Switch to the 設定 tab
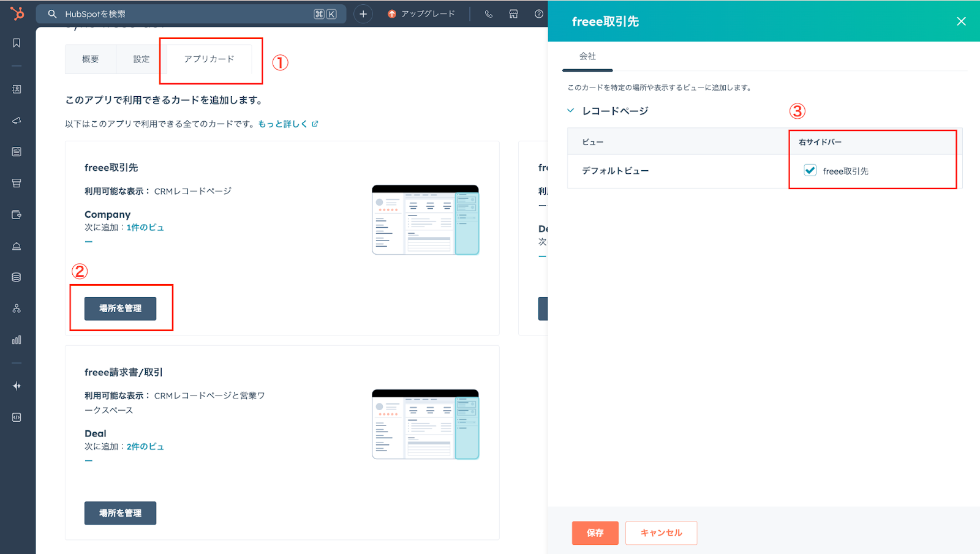Viewport: 980px width, 554px height. (141, 59)
